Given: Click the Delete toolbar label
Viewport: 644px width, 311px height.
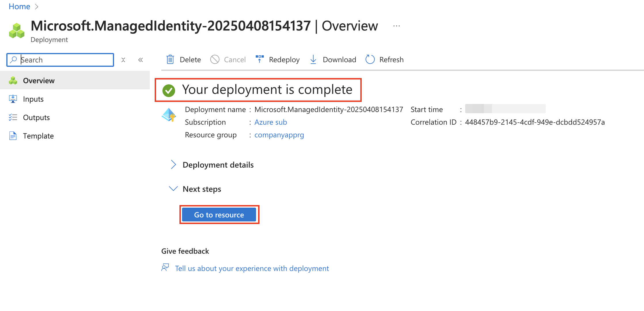Looking at the screenshot, I should pos(190,60).
